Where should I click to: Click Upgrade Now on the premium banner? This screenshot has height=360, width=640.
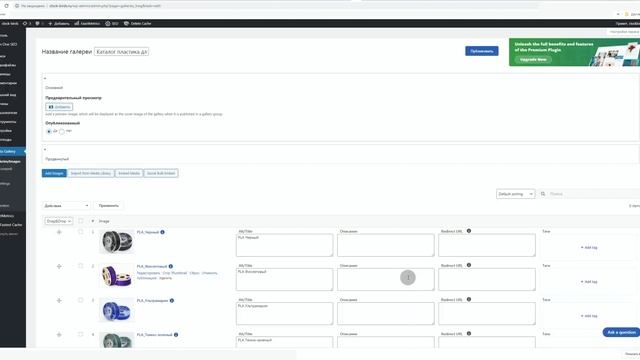tap(533, 60)
